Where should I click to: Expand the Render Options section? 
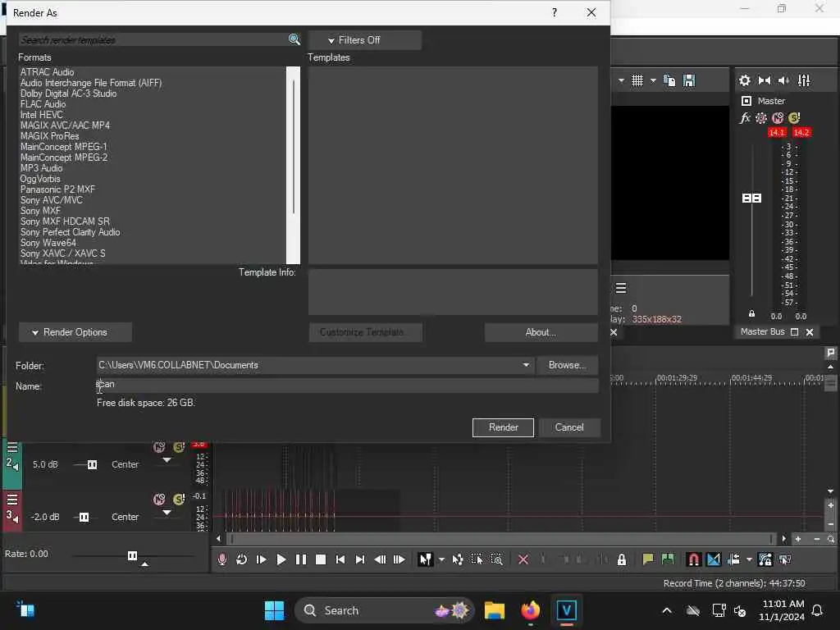point(75,332)
